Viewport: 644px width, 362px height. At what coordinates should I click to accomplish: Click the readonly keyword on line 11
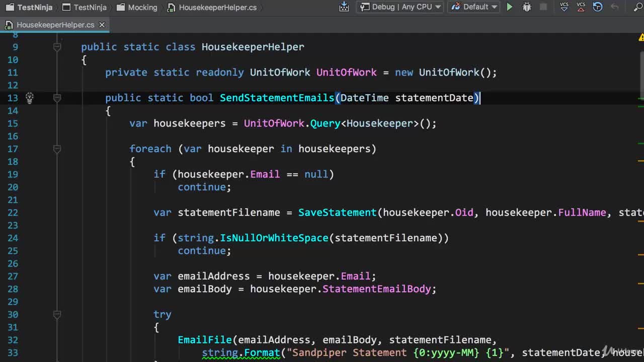[220, 72]
